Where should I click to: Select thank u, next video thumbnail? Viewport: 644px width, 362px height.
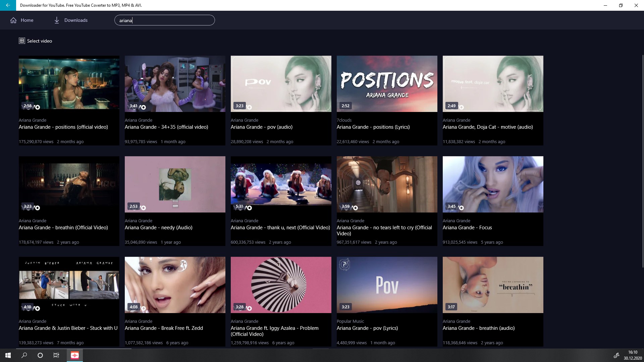[281, 184]
